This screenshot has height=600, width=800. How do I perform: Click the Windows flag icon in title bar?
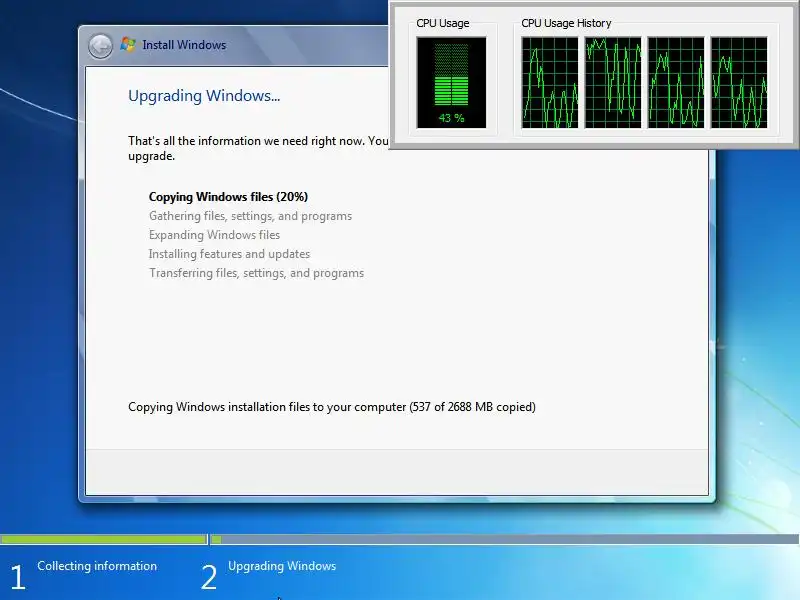128,45
